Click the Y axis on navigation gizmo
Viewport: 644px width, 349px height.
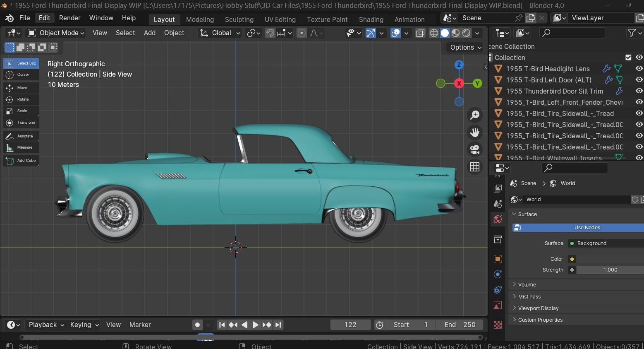[477, 83]
